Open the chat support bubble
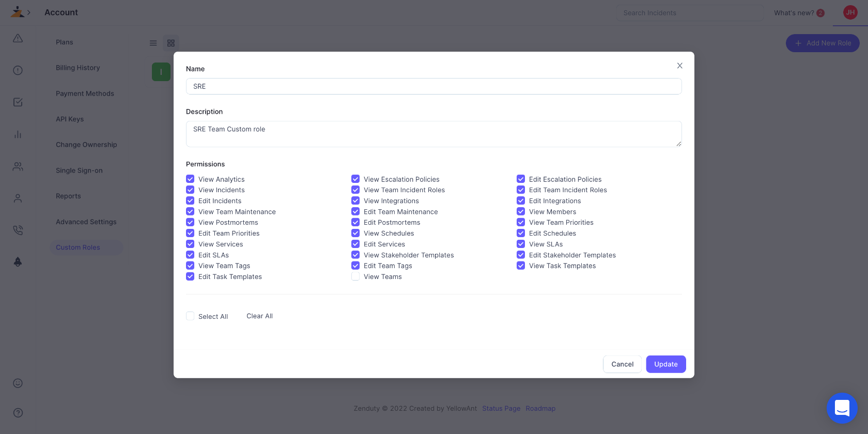The width and height of the screenshot is (868, 434). (x=842, y=408)
